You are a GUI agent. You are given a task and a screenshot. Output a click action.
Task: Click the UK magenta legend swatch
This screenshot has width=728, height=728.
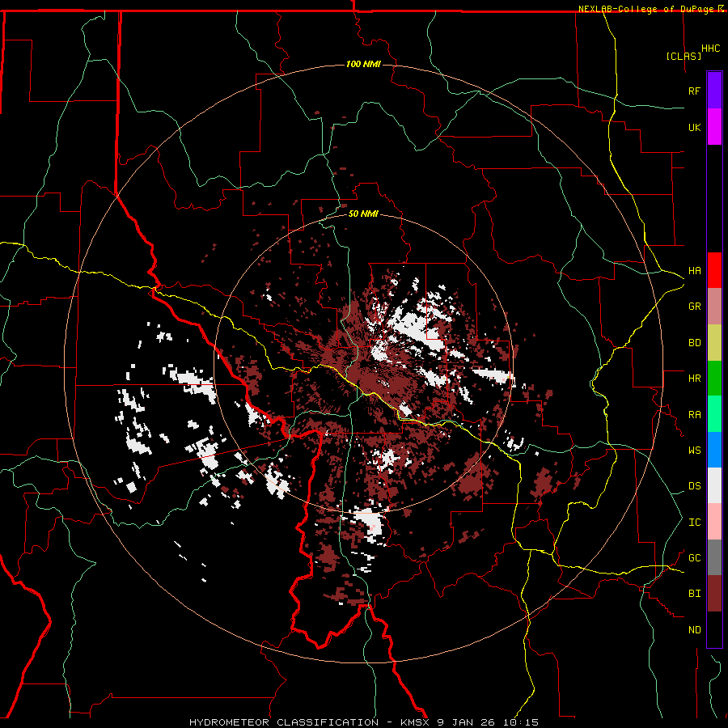714,127
